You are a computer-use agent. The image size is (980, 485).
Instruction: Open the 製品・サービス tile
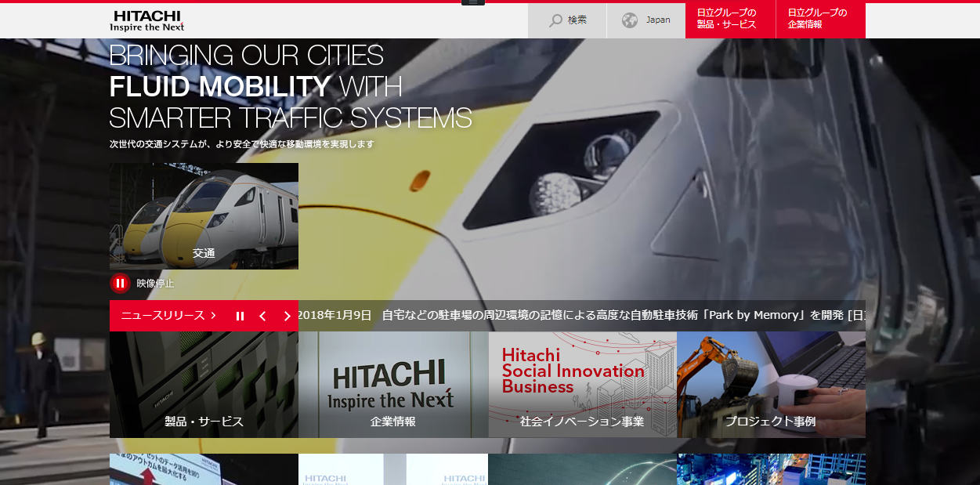coord(204,385)
